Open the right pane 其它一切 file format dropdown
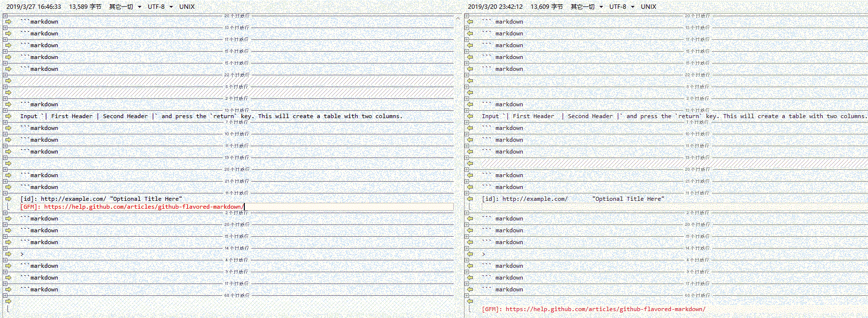 (587, 6)
